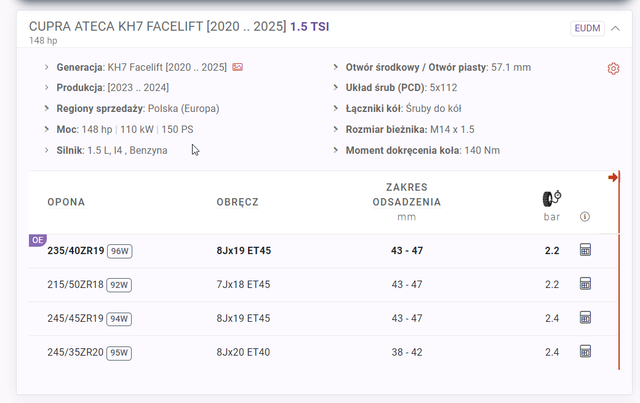Screen dimensions: 640x403
Task: Click the ZAKRES ODSADZENIA column header
Action: coord(407,195)
